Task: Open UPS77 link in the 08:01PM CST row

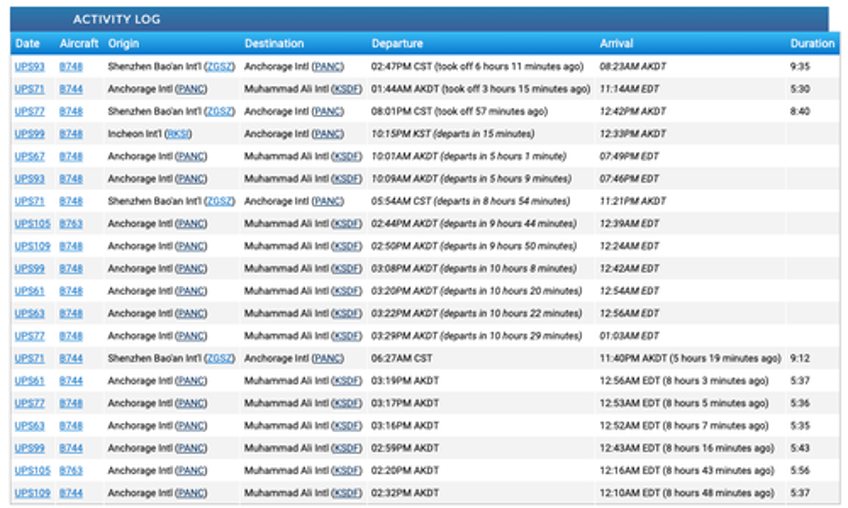Action: pyautogui.click(x=29, y=111)
